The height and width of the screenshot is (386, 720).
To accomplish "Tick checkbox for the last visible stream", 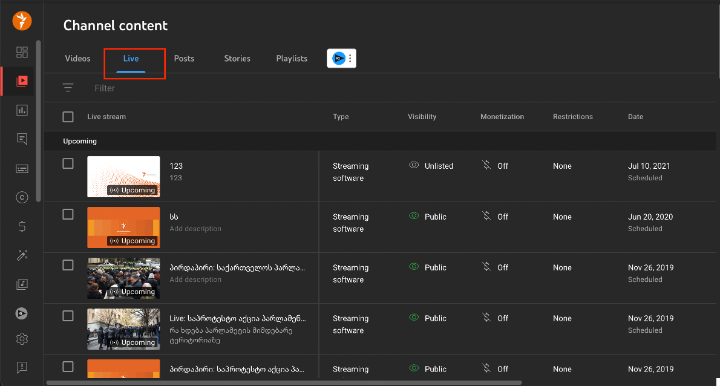I will tap(68, 366).
